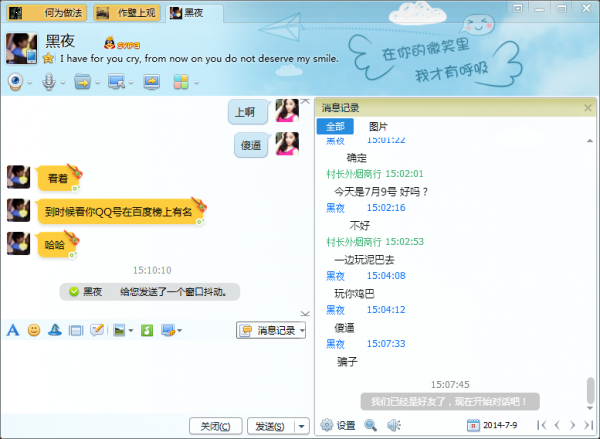This screenshot has height=439, width=600.
Task: Open the handwriting note input icon
Action: point(97,330)
